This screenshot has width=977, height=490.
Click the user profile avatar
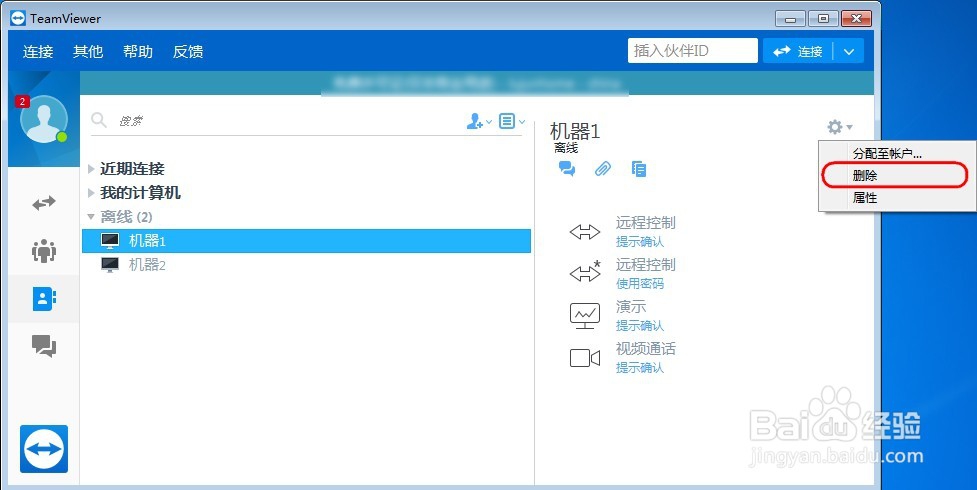pyautogui.click(x=44, y=119)
